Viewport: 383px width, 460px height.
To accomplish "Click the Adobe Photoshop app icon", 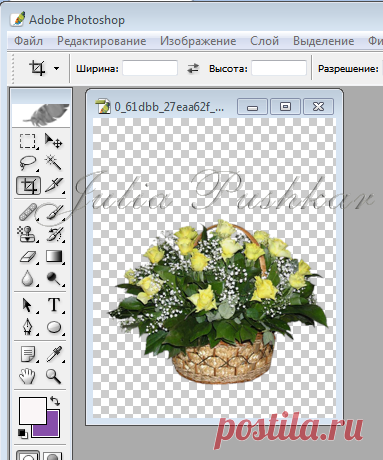I will [x=18, y=19].
